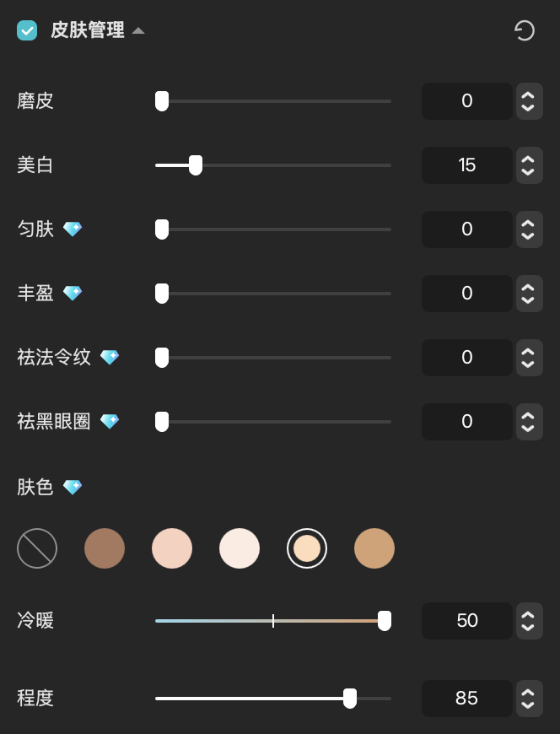The width and height of the screenshot is (560, 734).
Task: Click the 美白 value field showing 15
Action: 467,165
